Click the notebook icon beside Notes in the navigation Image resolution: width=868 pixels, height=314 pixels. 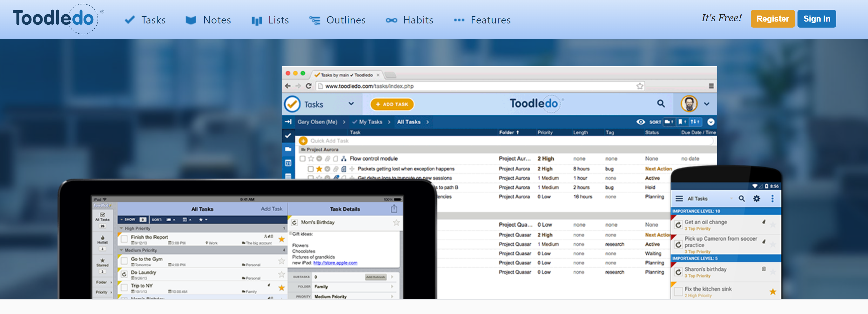click(191, 20)
